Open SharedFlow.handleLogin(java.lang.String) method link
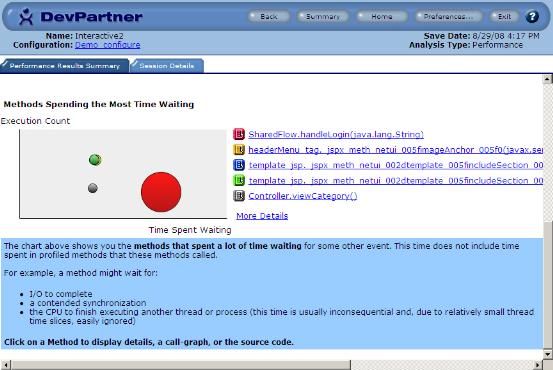 336,134
